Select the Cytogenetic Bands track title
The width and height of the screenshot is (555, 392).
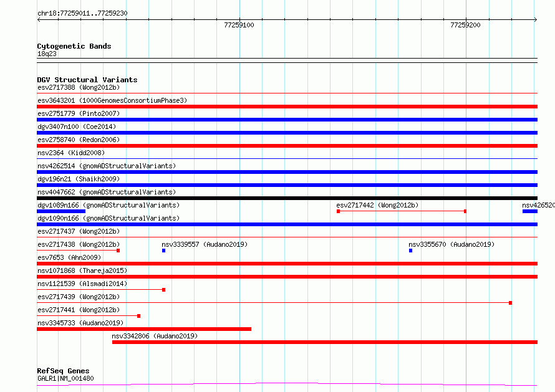(74, 46)
